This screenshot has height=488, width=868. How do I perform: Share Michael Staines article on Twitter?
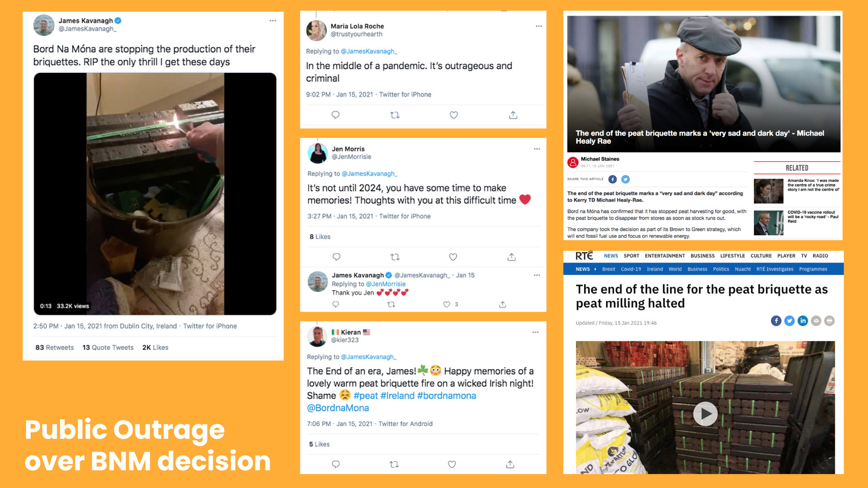[x=625, y=179]
